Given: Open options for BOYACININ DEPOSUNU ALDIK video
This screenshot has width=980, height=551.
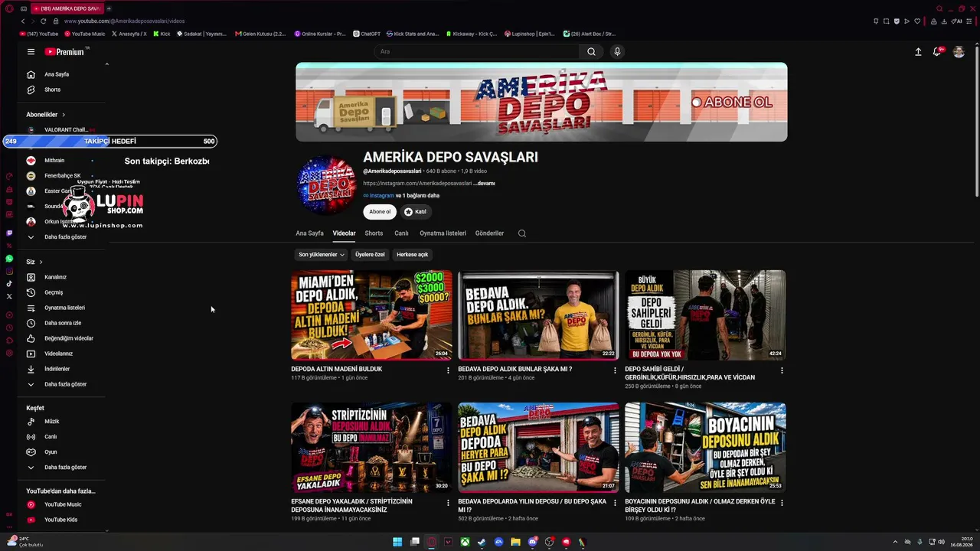Looking at the screenshot, I should click(x=782, y=503).
